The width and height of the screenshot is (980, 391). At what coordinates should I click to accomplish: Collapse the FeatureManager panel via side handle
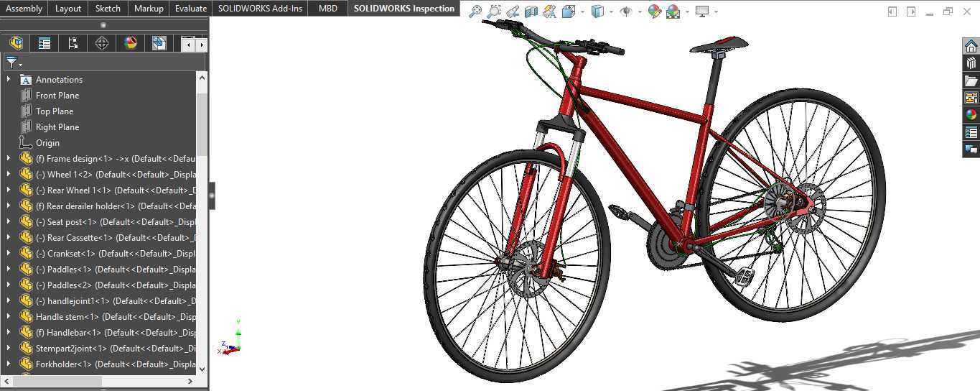[x=212, y=195]
